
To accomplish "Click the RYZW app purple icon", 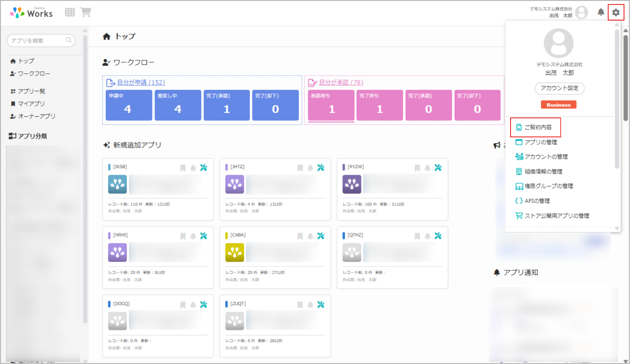I will [x=352, y=184].
